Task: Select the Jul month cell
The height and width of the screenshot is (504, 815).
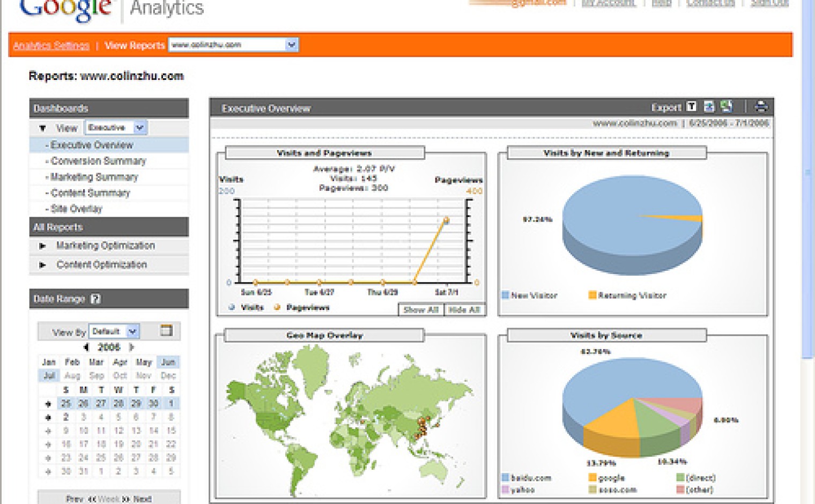Action: (x=49, y=375)
